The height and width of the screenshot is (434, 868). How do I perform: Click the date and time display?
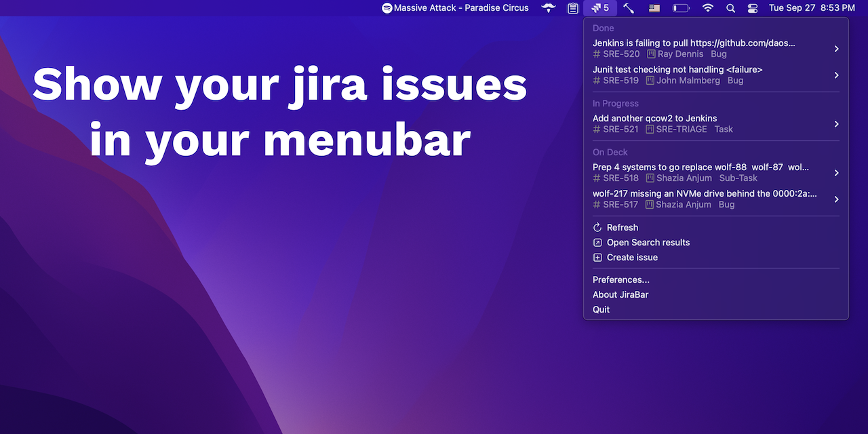pyautogui.click(x=812, y=7)
